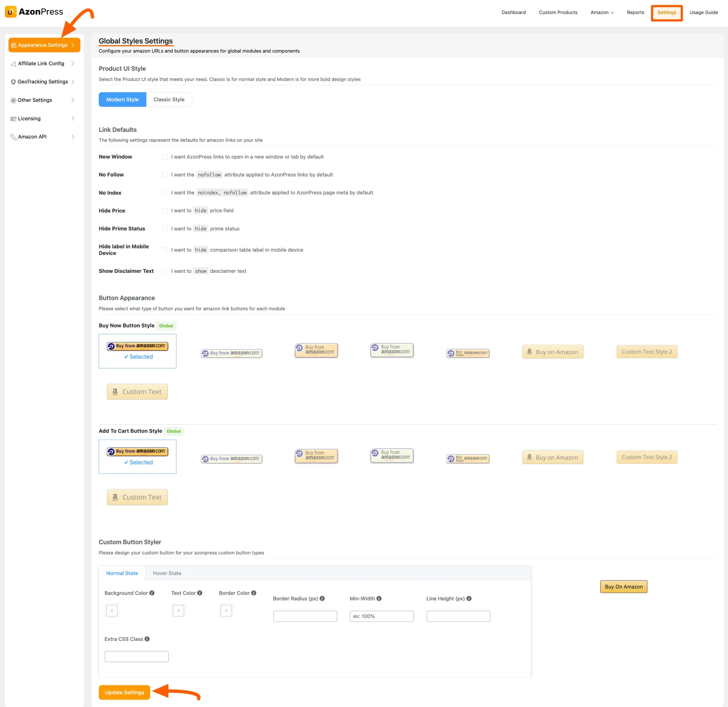728x707 pixels.
Task: Click the Update Settings button
Action: pos(124,691)
